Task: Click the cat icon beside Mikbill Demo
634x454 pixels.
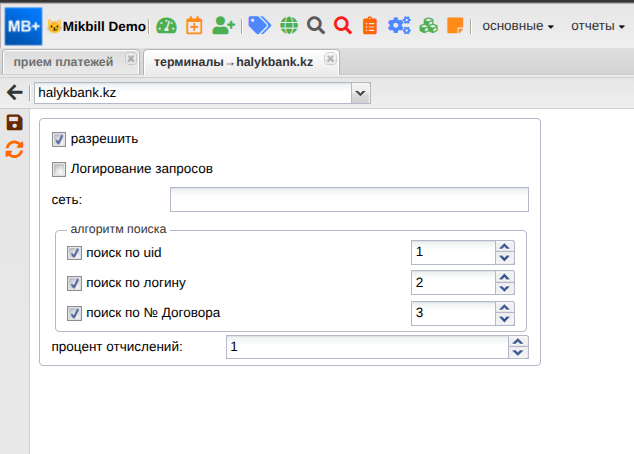Action: pos(54,27)
